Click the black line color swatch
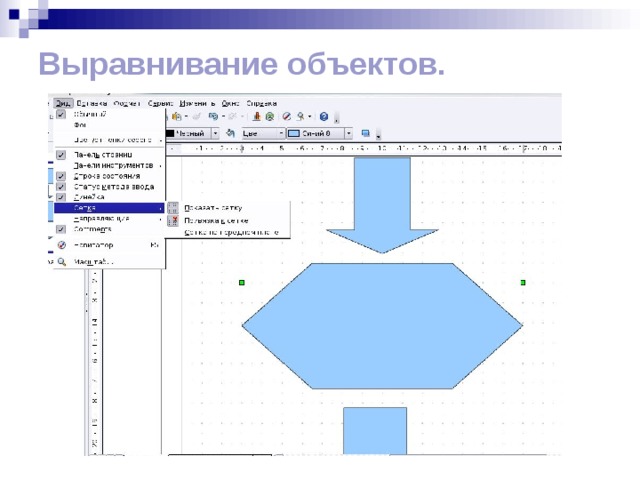640x480 pixels. point(170,133)
